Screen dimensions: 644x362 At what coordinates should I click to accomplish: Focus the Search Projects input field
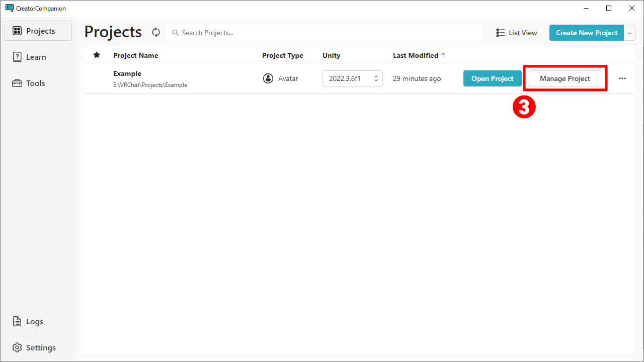327,33
